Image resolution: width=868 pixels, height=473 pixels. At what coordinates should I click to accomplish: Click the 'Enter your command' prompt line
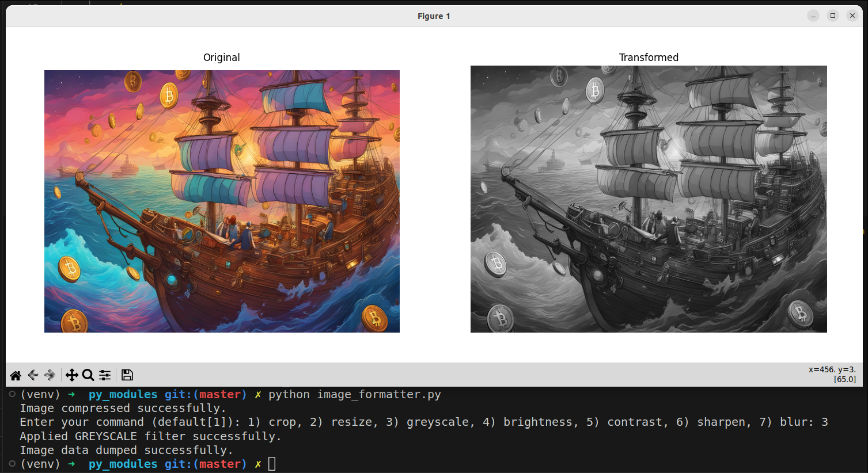coord(424,422)
